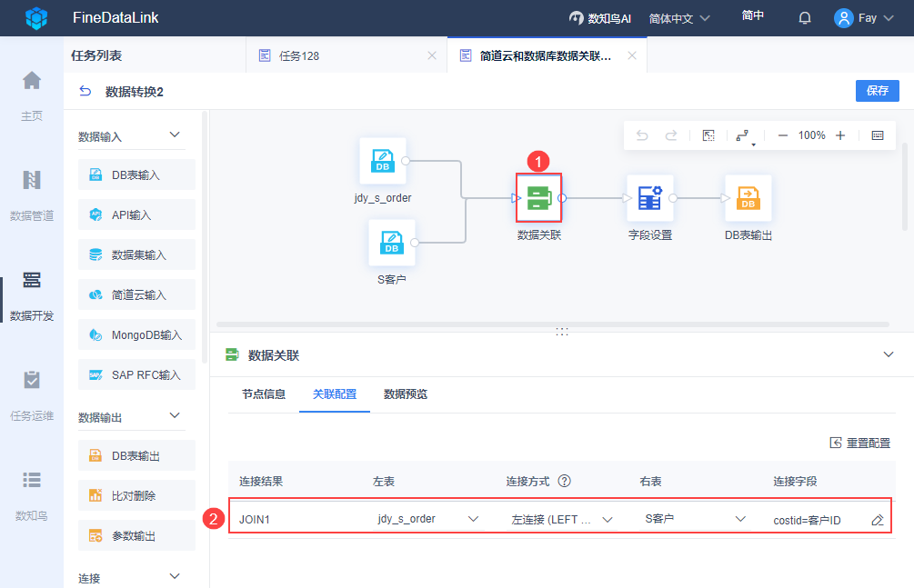Click the FineDataLink logo icon
The height and width of the screenshot is (588, 914).
pos(36,18)
